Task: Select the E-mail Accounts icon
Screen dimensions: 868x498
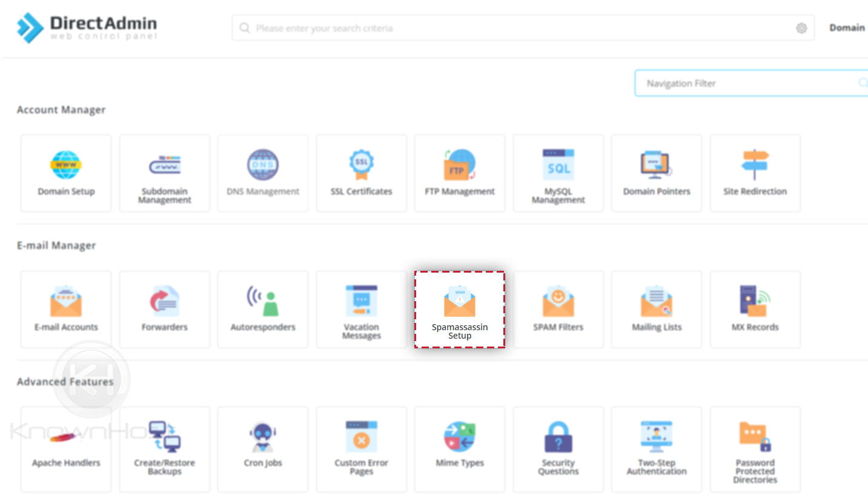Action: (x=65, y=309)
